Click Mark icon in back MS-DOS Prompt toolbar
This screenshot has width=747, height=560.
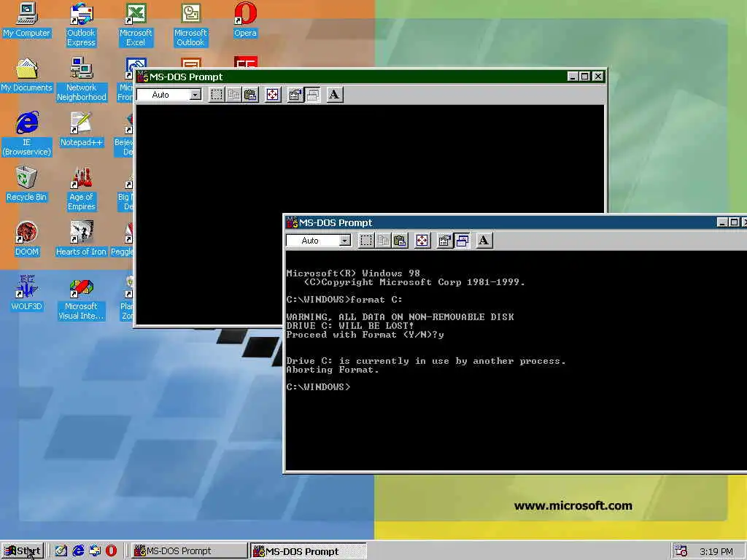click(216, 95)
